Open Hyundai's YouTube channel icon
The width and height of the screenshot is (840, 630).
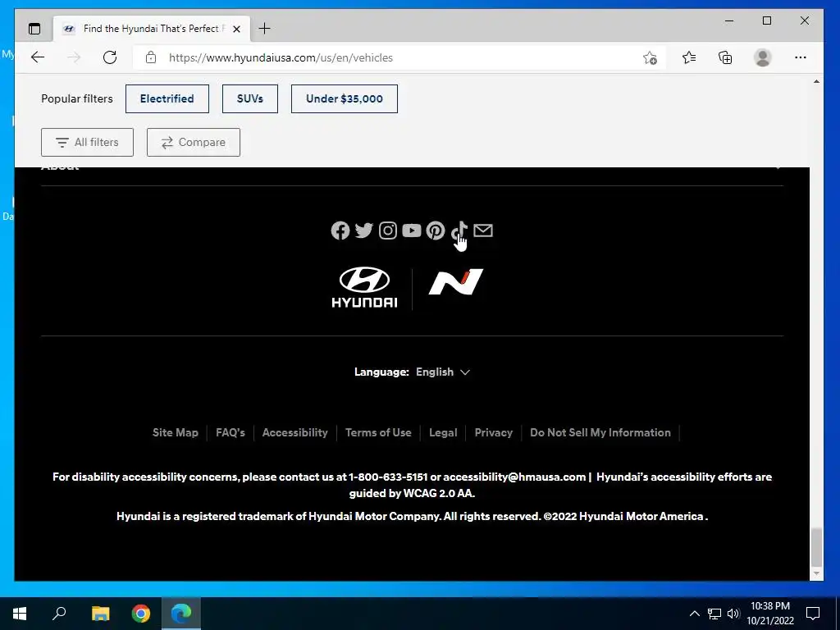[x=412, y=231]
